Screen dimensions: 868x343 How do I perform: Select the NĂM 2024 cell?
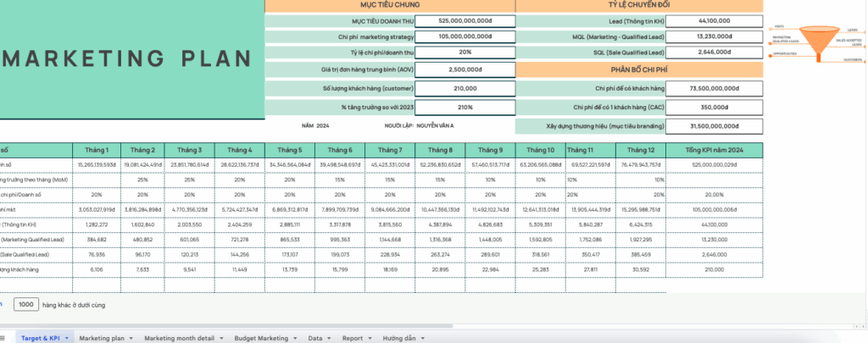point(315,126)
